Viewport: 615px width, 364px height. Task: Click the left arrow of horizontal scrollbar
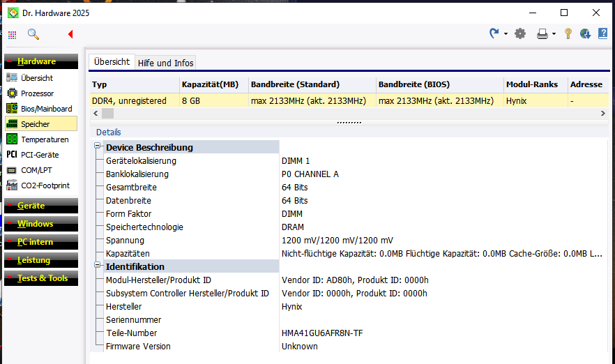click(x=96, y=114)
